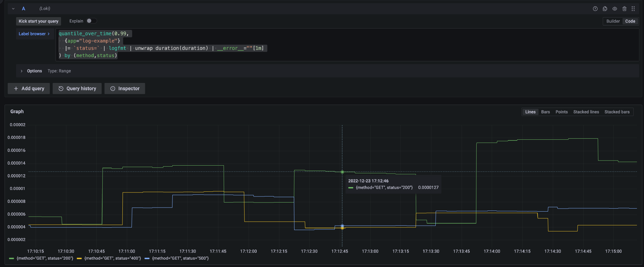Viewport: 644px width, 267px height.
Task: Delete query A with trash icon
Action: pyautogui.click(x=624, y=9)
